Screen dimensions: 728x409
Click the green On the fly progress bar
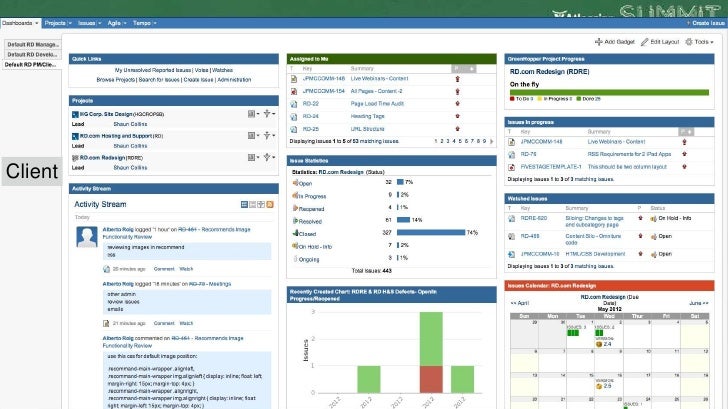(609, 92)
